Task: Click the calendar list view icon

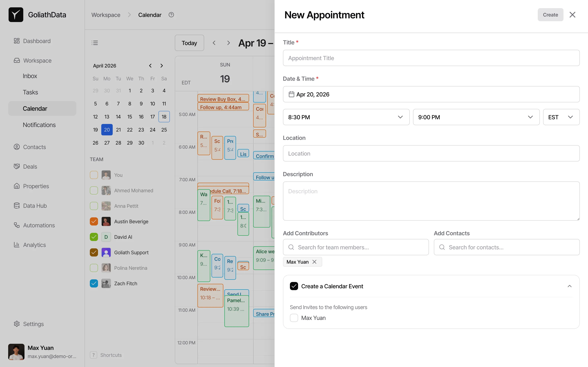Action: click(x=95, y=42)
